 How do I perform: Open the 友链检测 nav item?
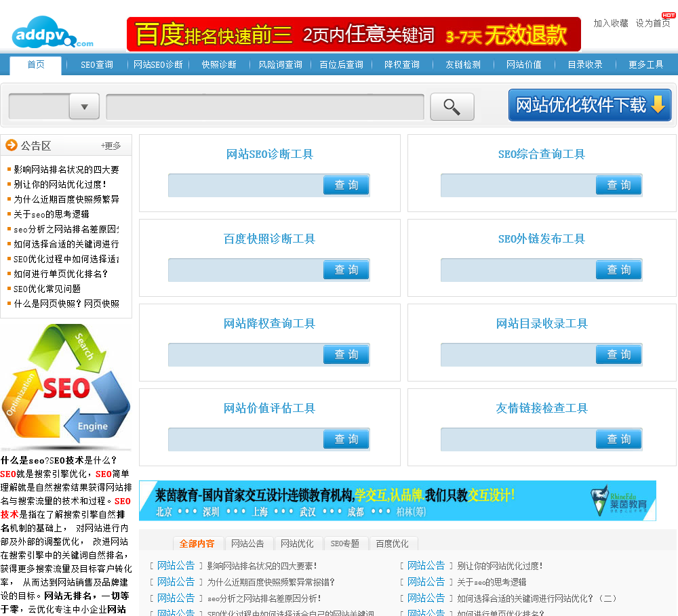[x=463, y=65]
